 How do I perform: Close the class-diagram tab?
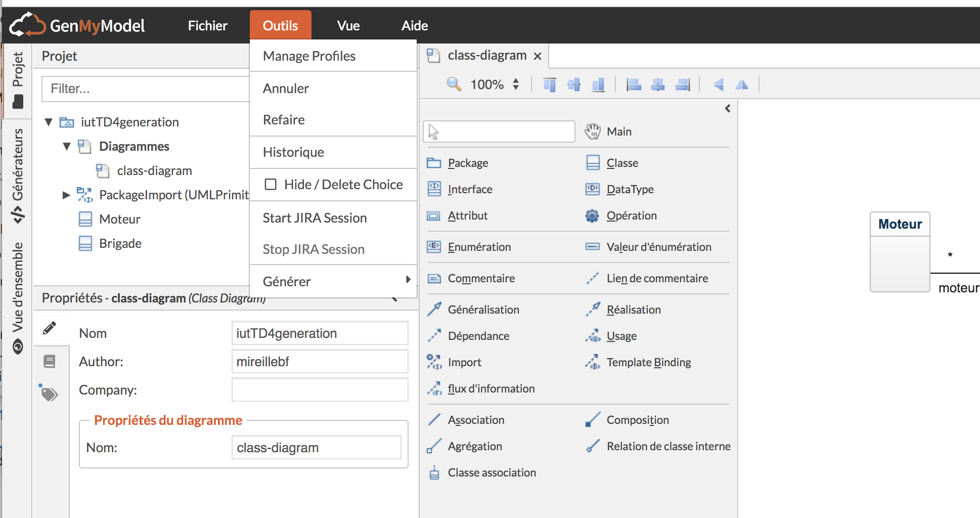click(538, 56)
